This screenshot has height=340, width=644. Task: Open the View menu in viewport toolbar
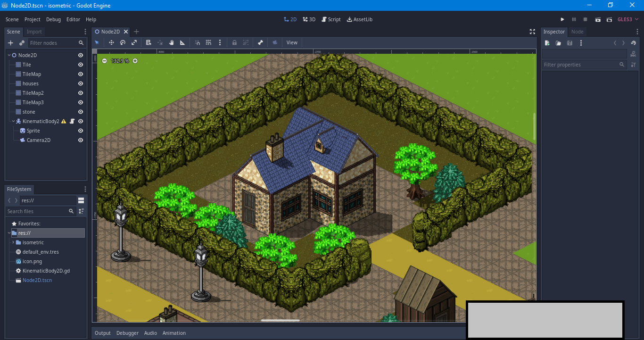click(x=292, y=42)
